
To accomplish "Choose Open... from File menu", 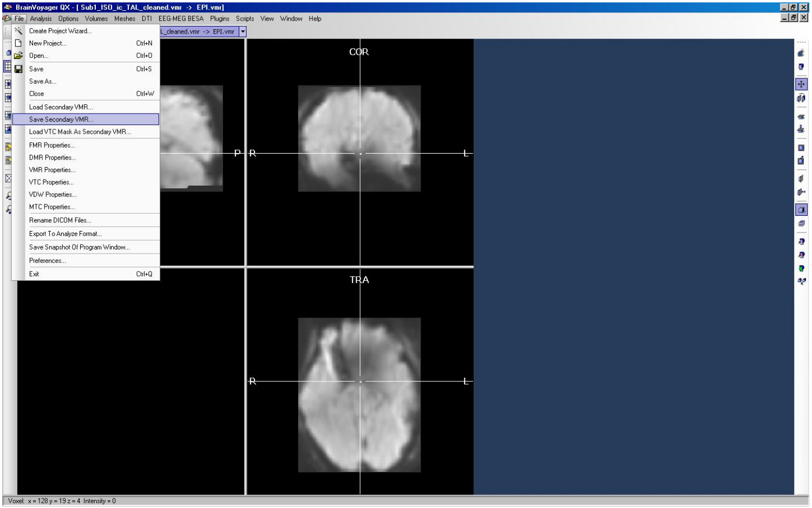I will (x=86, y=56).
